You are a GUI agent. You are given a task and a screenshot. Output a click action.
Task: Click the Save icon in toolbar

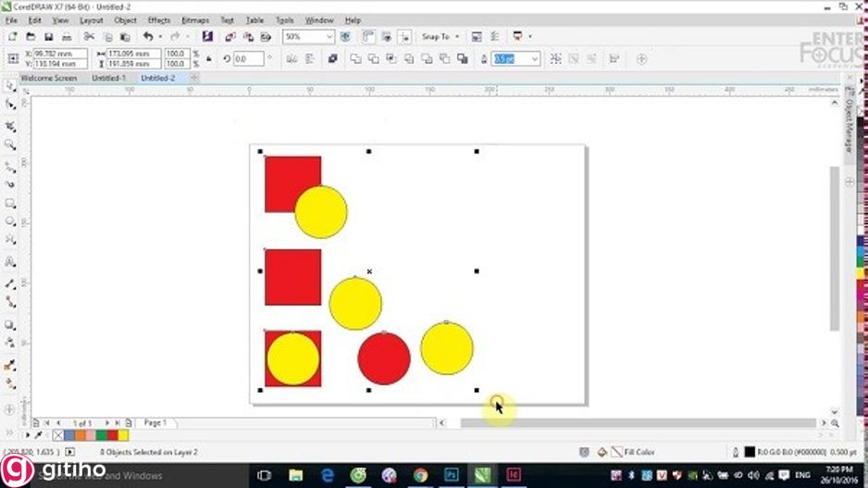(x=49, y=36)
